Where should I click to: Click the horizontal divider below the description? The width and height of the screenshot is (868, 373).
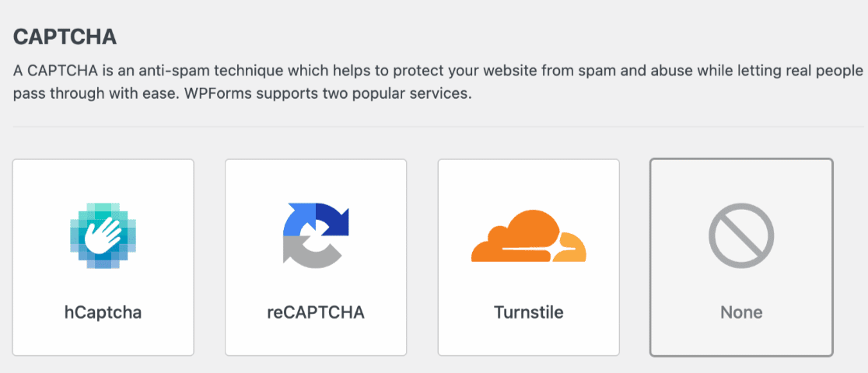click(x=438, y=127)
